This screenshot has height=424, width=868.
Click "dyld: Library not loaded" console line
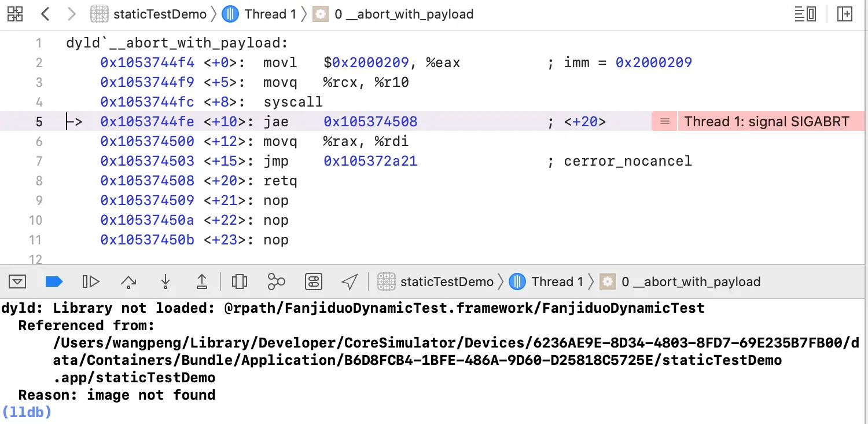pyautogui.click(x=353, y=308)
